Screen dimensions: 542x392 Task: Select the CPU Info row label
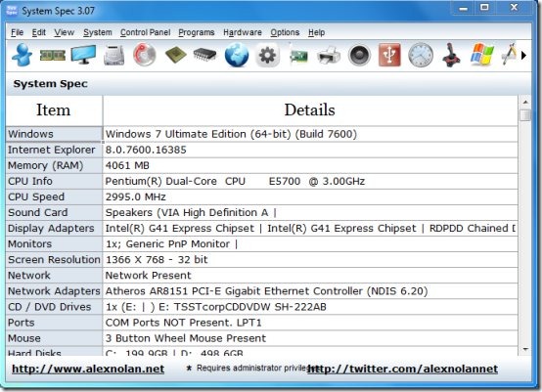(54, 181)
